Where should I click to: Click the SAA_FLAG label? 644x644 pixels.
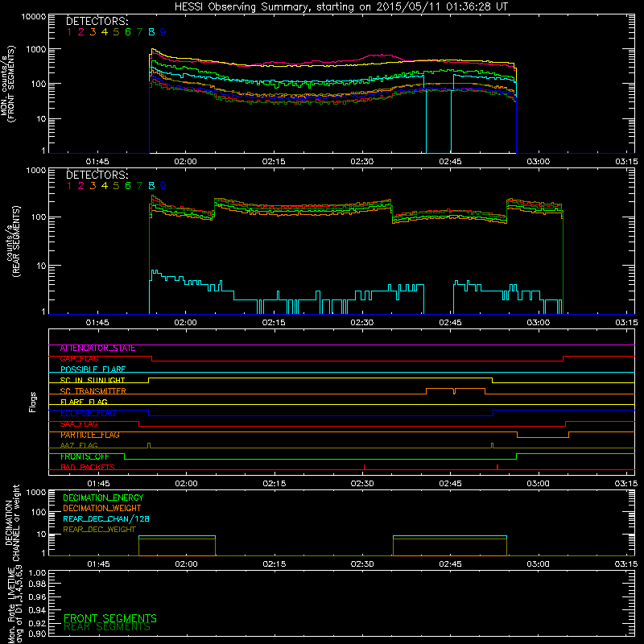tap(79, 424)
